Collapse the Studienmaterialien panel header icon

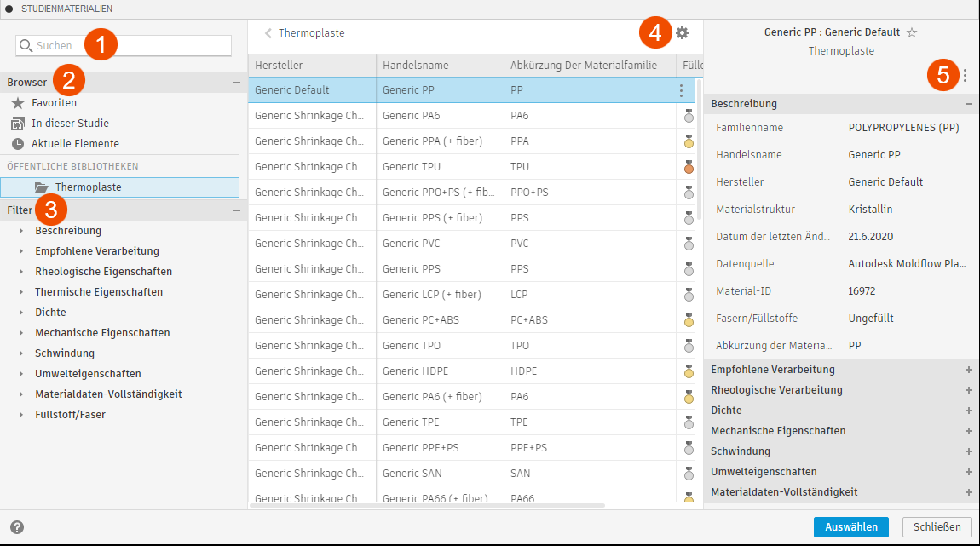(x=9, y=9)
